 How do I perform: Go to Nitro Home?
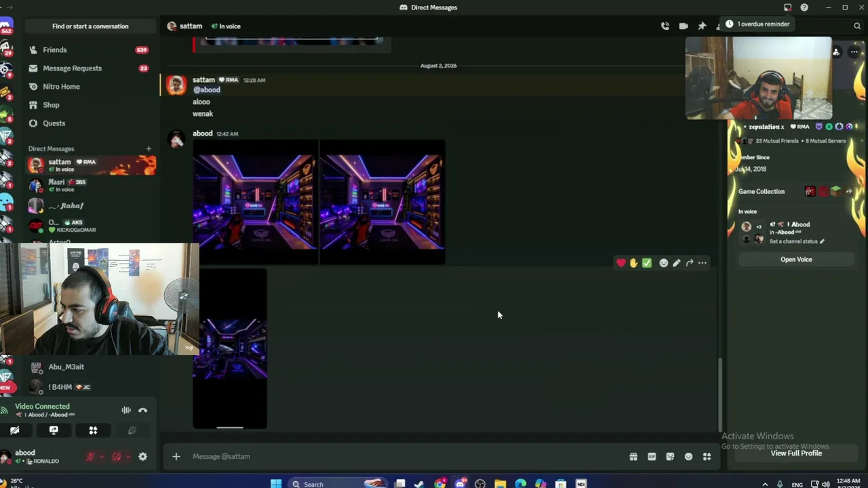[x=90, y=87]
